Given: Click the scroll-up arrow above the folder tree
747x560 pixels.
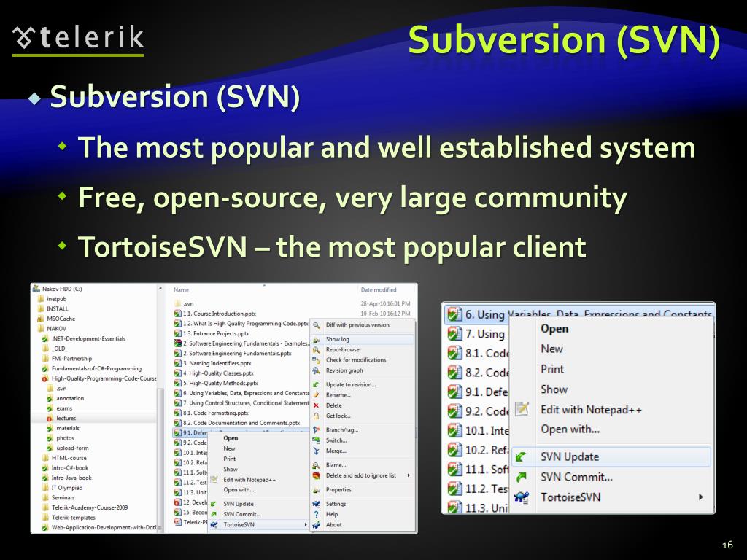Looking at the screenshot, I should [x=160, y=289].
